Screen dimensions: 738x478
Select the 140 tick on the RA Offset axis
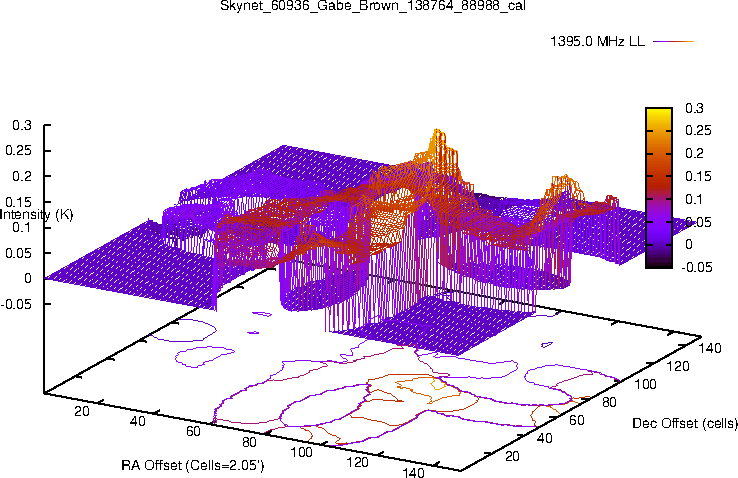[x=413, y=472]
